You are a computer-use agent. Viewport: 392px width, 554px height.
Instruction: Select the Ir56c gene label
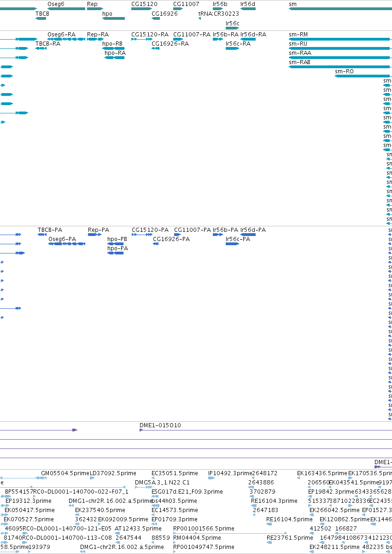(233, 23)
